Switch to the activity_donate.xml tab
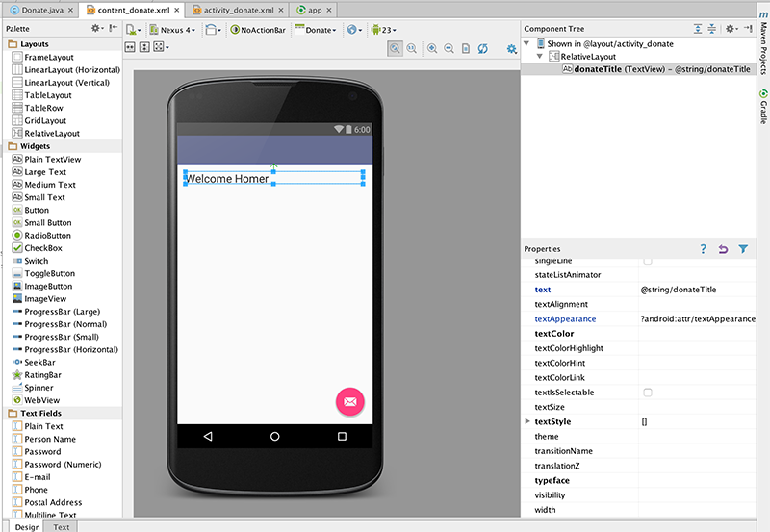Viewport: 770px width, 532px height. click(x=240, y=10)
